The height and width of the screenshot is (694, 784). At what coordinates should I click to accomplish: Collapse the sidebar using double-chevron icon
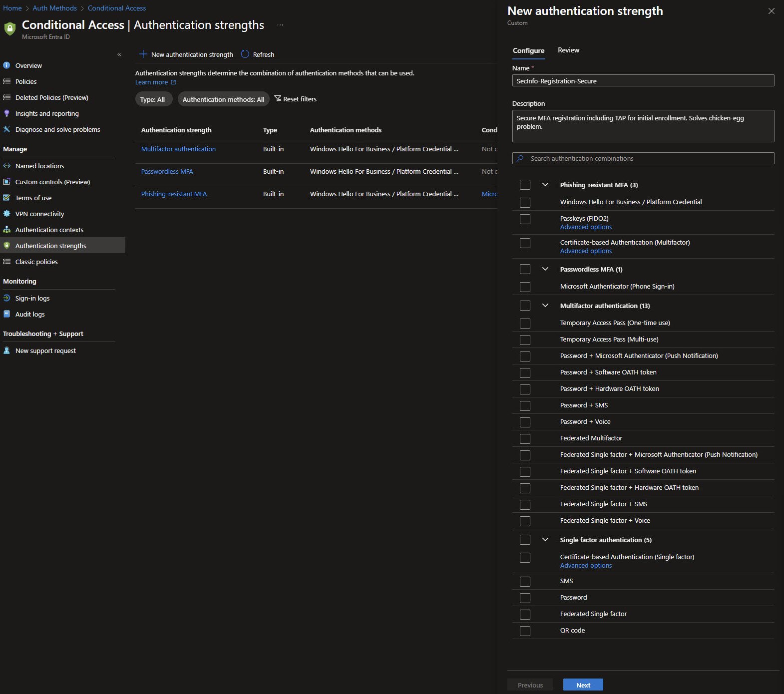point(119,54)
